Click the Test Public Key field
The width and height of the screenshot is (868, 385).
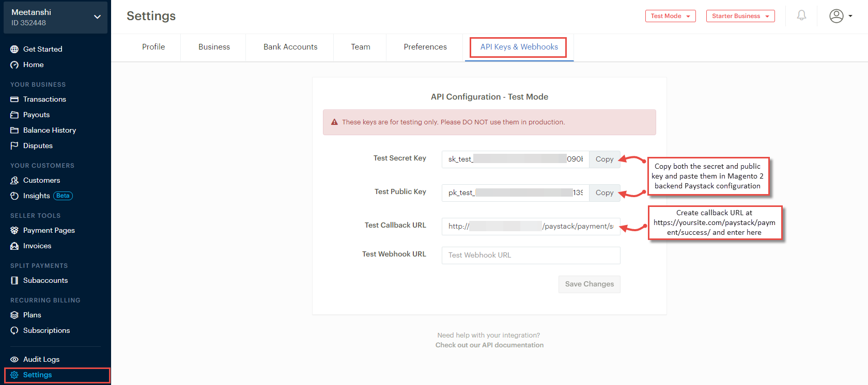pyautogui.click(x=515, y=192)
